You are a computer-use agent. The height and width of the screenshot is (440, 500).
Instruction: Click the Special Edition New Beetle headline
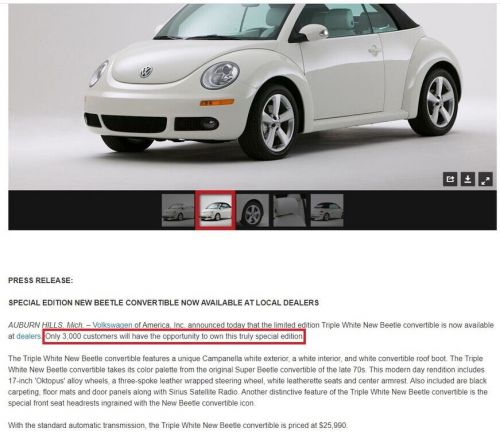pyautogui.click(x=164, y=303)
